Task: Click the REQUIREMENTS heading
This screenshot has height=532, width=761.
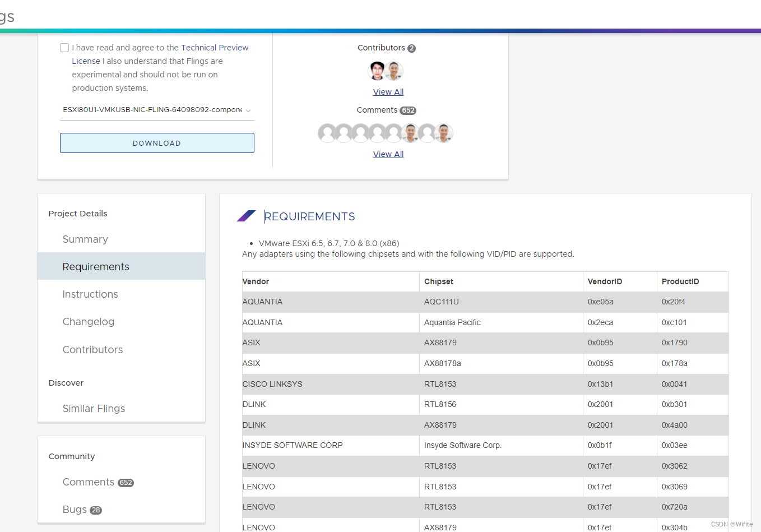Action: point(309,216)
